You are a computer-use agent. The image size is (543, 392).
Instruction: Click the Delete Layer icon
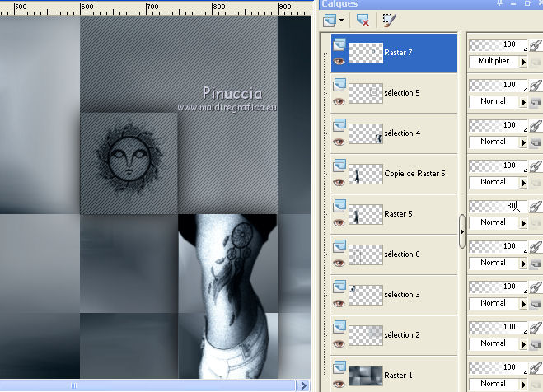[x=363, y=20]
